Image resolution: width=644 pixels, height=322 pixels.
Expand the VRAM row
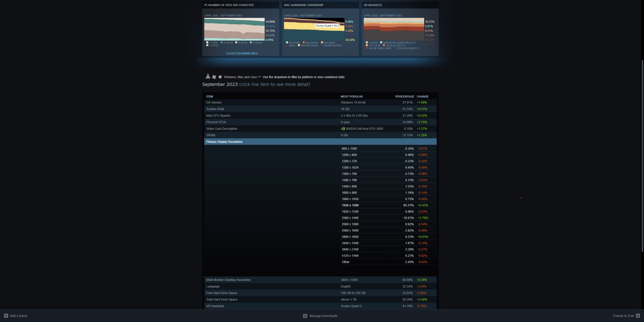click(x=320, y=135)
